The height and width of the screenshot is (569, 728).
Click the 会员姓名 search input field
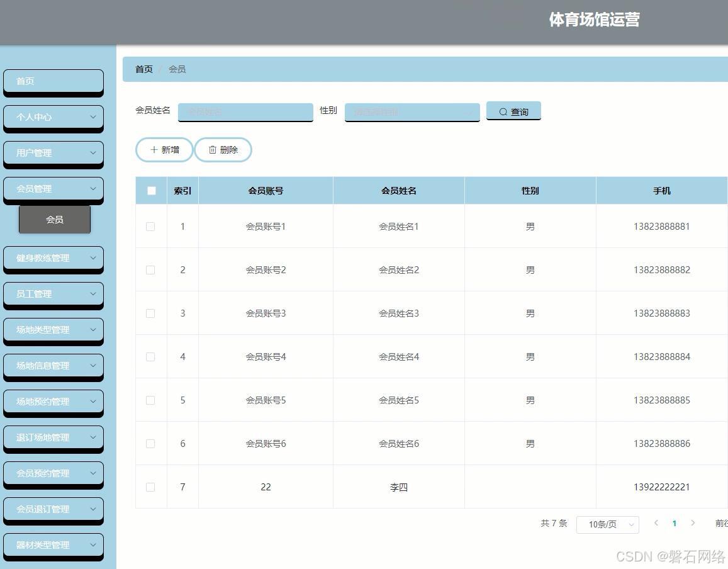coord(245,112)
